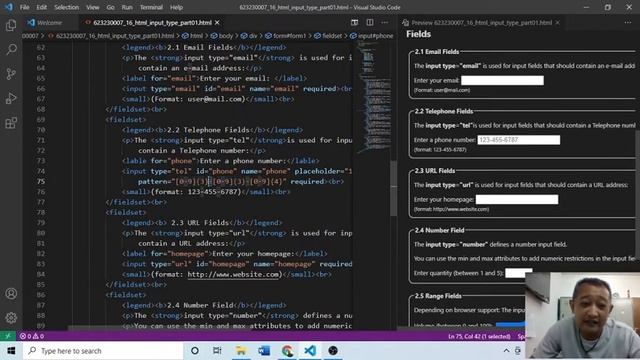This screenshot has width=640, height=360.
Task: Click the Visual Studio Code taskbar icon
Action: coord(310,351)
